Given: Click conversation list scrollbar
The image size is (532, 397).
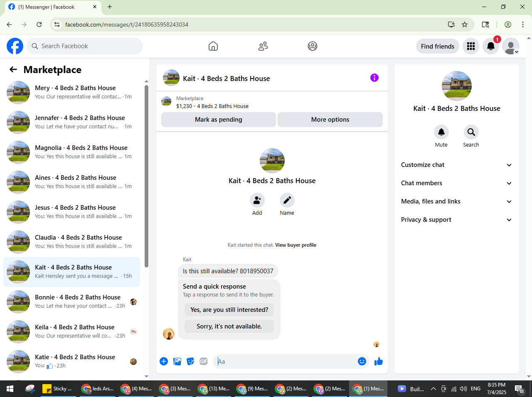Looking at the screenshot, I should pos(146,176).
